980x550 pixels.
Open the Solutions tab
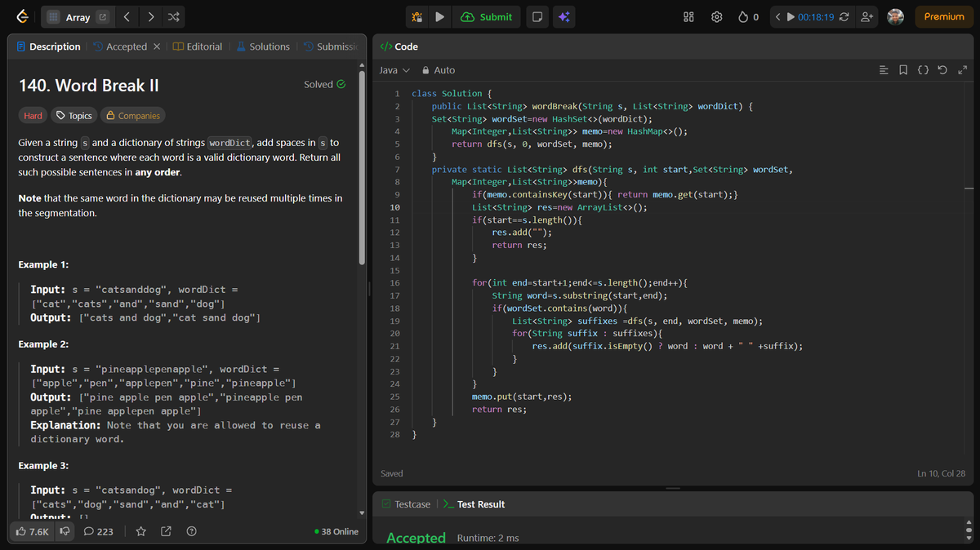(x=263, y=47)
